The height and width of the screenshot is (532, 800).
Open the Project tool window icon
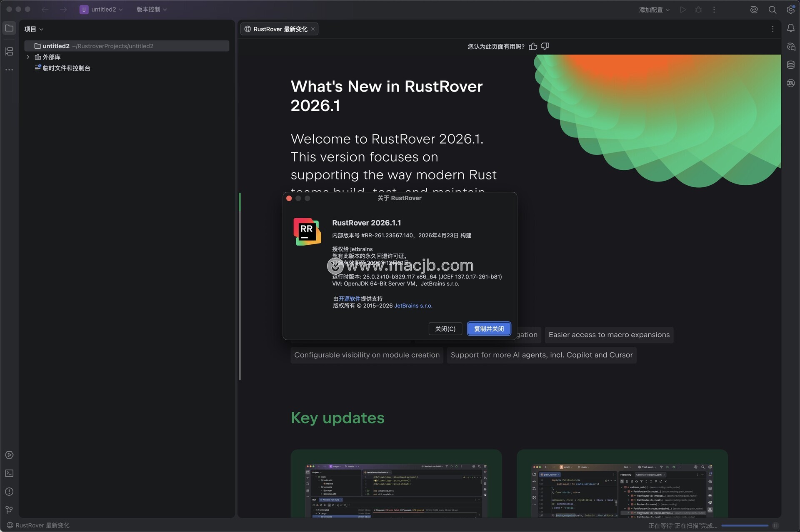click(9, 28)
